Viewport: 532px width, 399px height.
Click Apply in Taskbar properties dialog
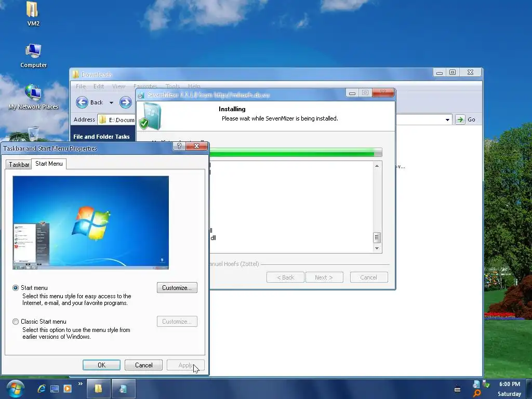185,365
